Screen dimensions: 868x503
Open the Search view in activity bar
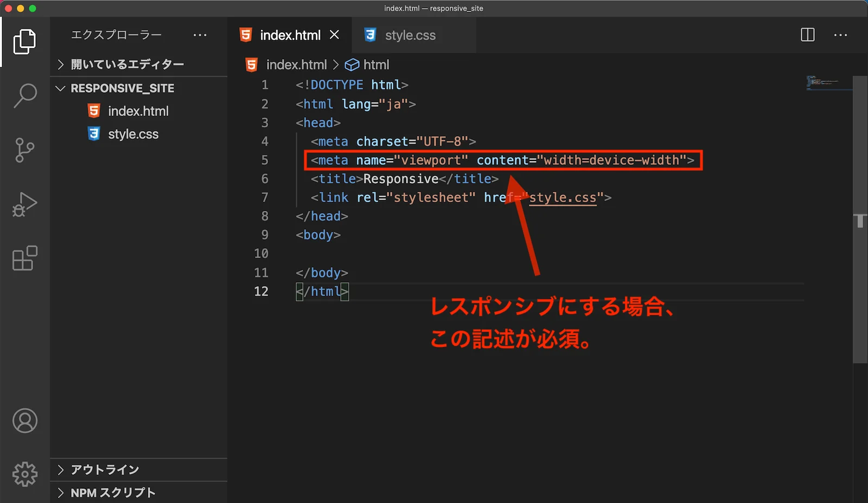[24, 96]
